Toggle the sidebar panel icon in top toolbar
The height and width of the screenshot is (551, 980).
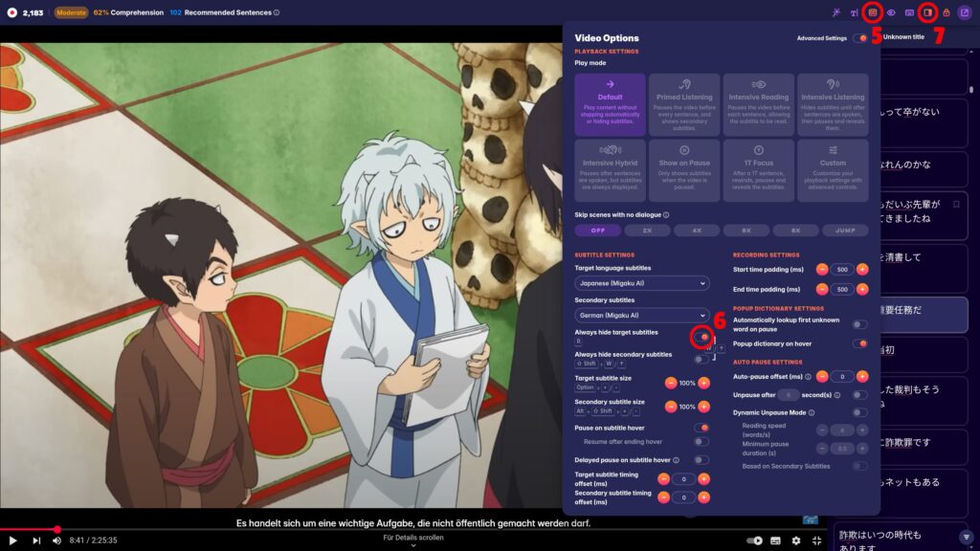(x=927, y=12)
